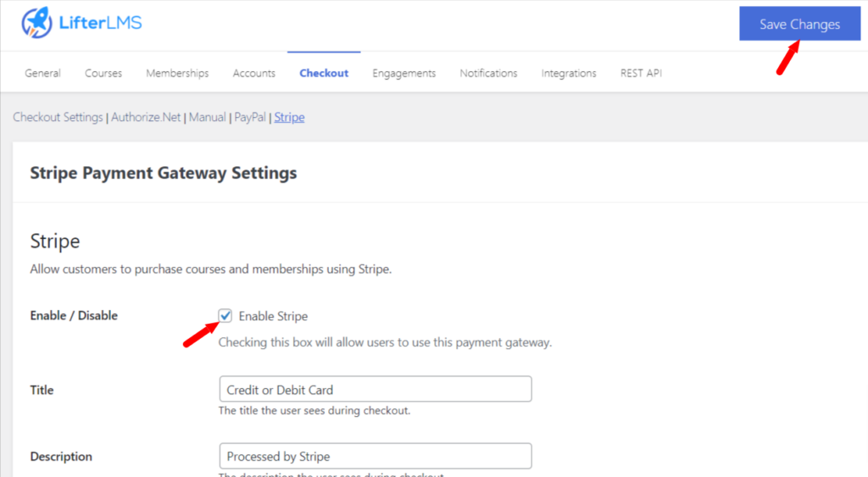Go to the Integrations tab
This screenshot has height=477, width=868.
(569, 73)
